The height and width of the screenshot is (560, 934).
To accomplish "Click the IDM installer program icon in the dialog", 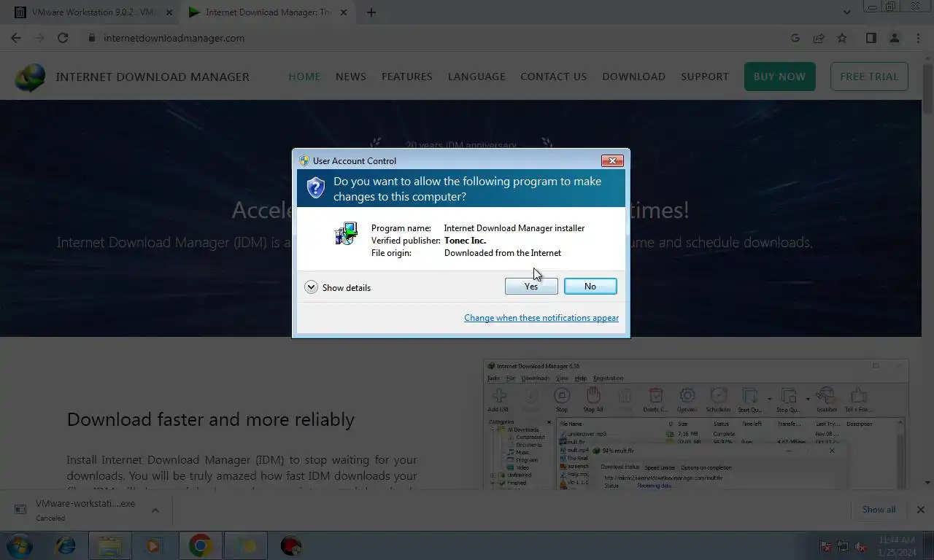I will [346, 233].
